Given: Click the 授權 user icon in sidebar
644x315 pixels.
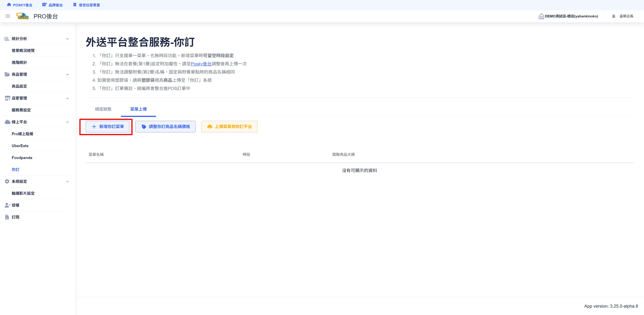Looking at the screenshot, I should pos(7,205).
